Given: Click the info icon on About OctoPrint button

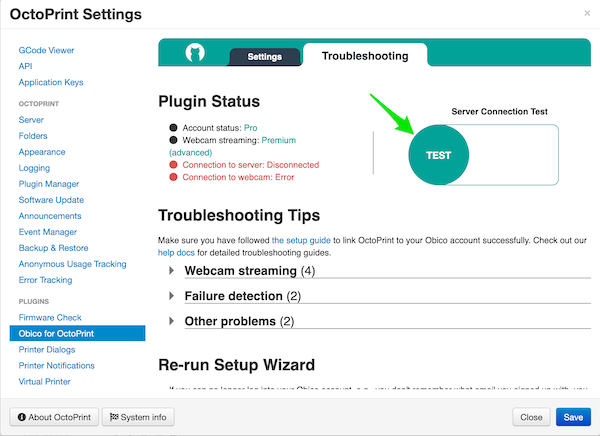Looking at the screenshot, I should tap(22, 417).
